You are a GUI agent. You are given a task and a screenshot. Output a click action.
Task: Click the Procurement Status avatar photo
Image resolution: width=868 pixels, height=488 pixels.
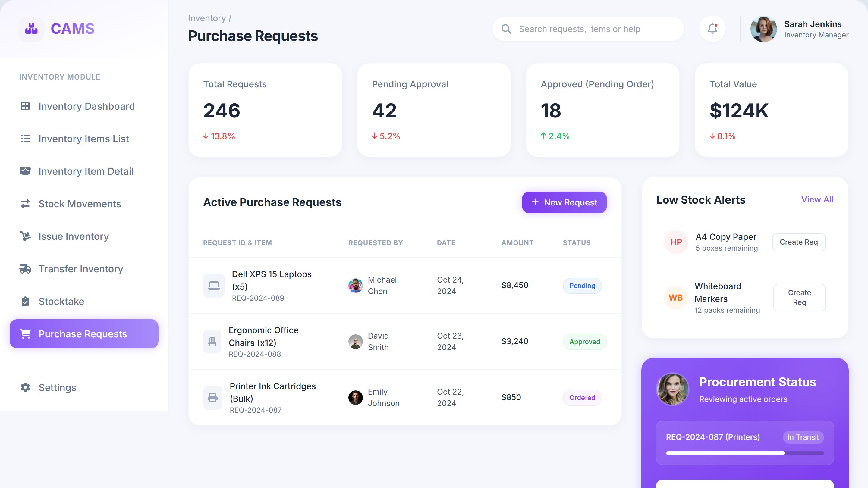(673, 389)
